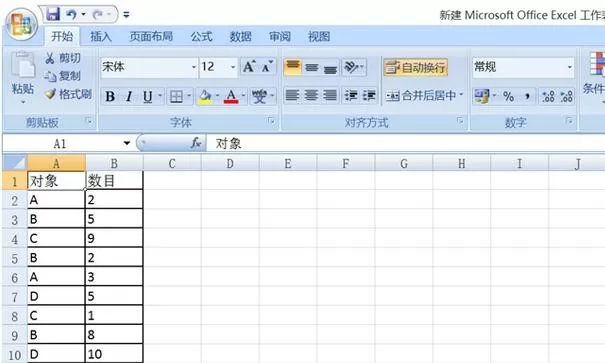Align text right
Viewport: 605px width, 363px height.
click(330, 96)
